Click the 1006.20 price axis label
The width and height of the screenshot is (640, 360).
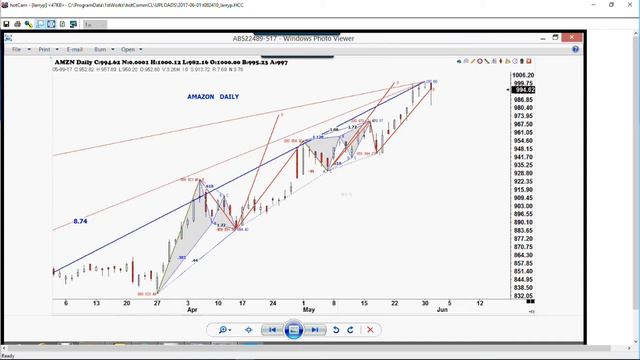click(x=523, y=75)
